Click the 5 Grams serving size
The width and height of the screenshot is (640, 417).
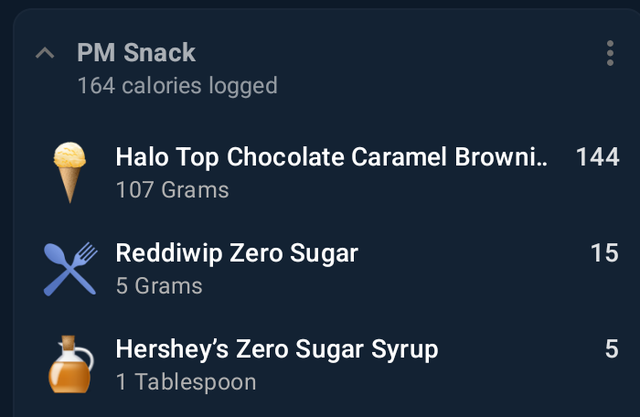click(159, 286)
